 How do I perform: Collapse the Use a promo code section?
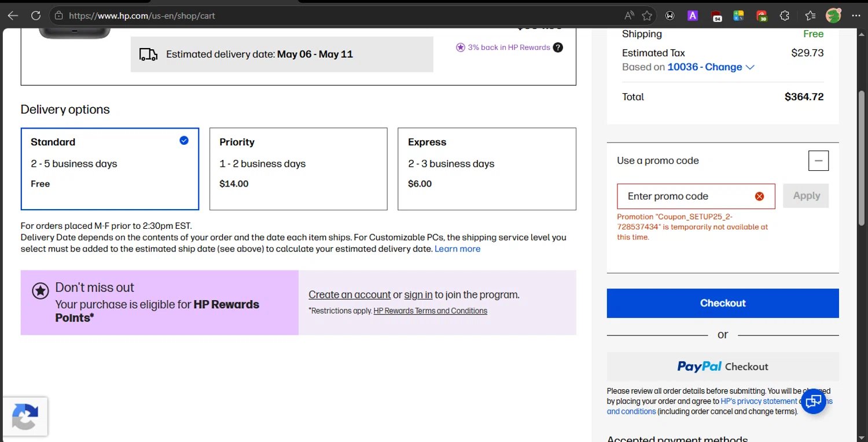(x=818, y=160)
